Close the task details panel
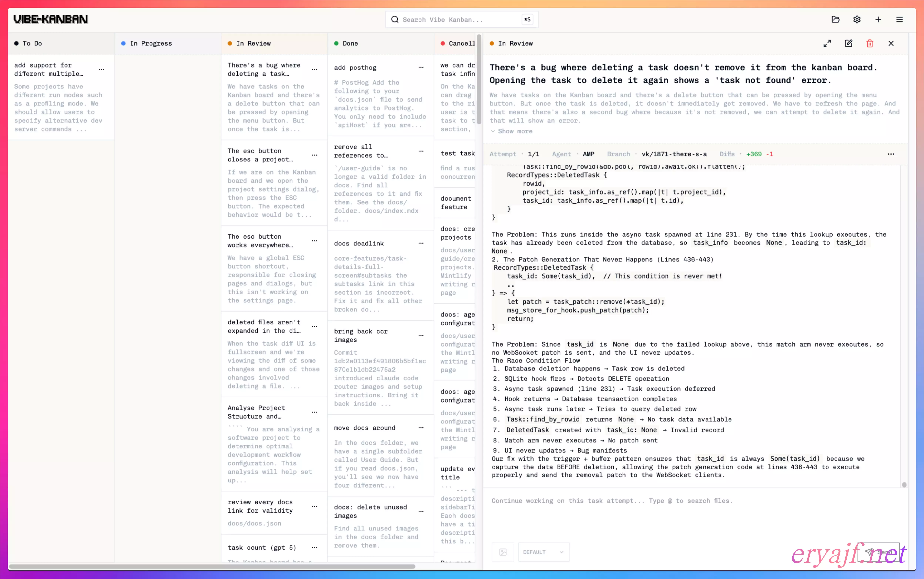The height and width of the screenshot is (579, 924). [891, 44]
